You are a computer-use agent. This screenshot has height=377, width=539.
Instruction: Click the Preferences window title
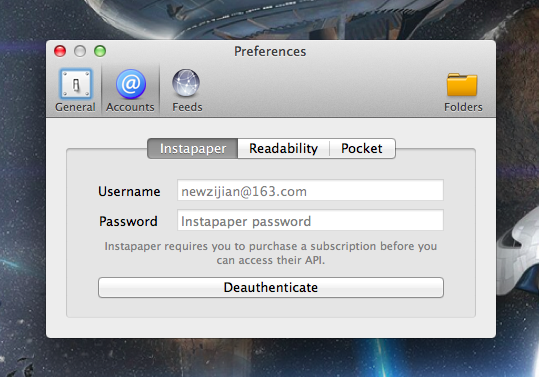point(270,52)
